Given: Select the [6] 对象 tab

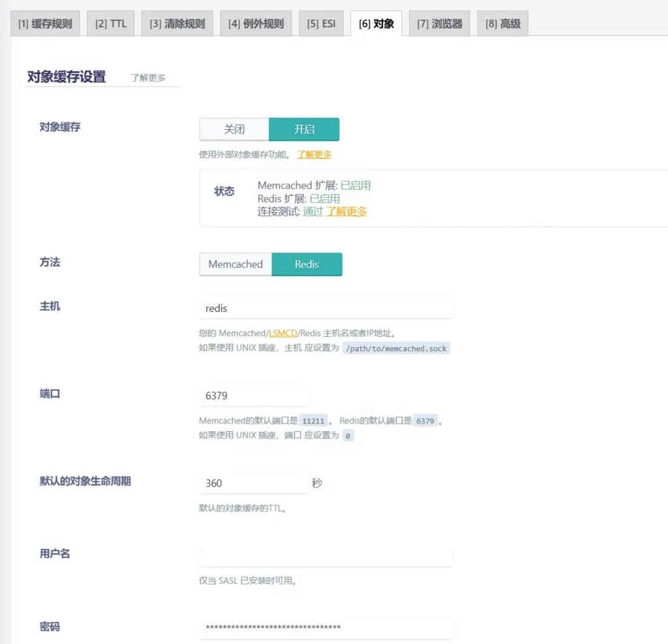Looking at the screenshot, I should point(376,23).
